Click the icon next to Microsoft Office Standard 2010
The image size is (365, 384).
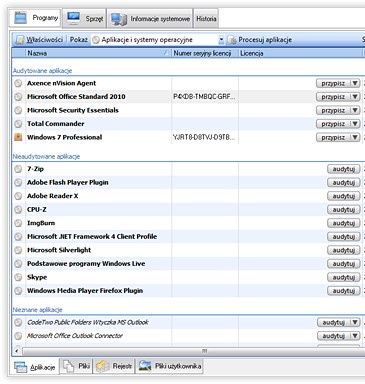tap(18, 97)
